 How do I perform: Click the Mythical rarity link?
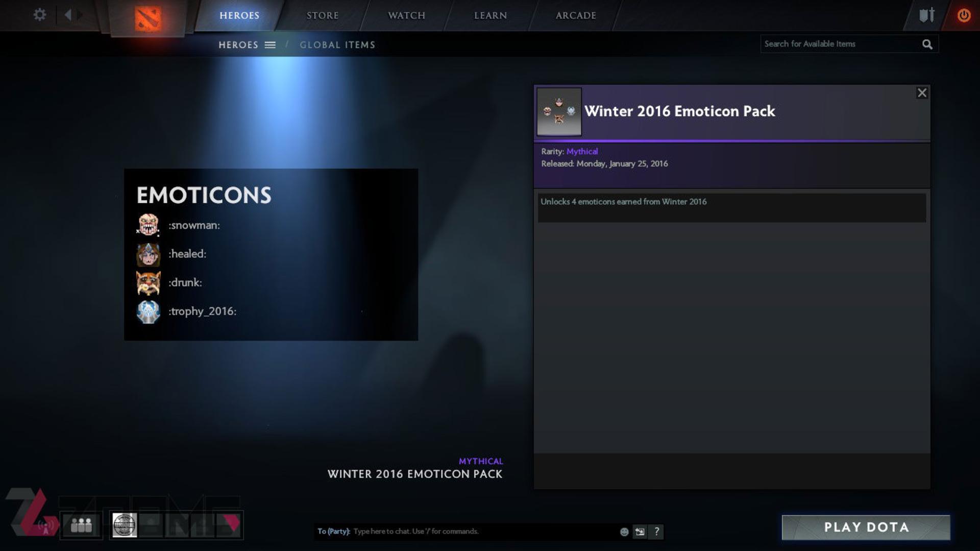tap(582, 152)
